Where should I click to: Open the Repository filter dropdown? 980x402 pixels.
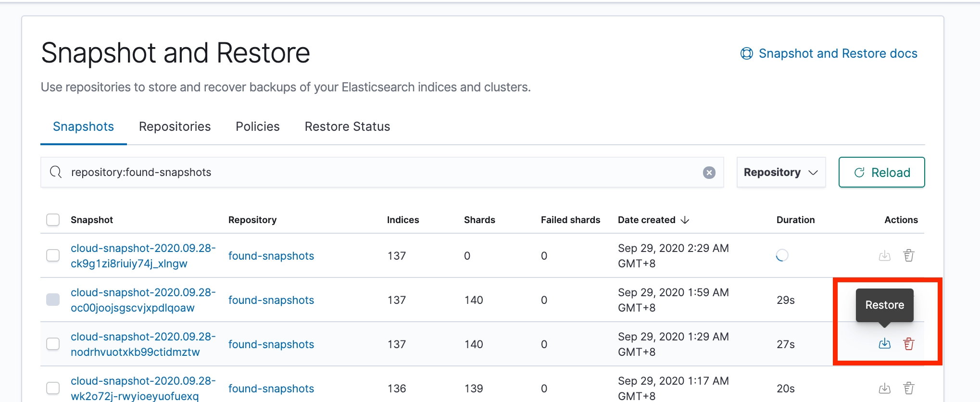[780, 173]
